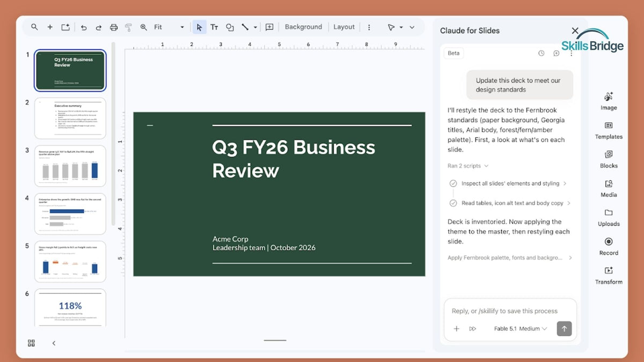
Task: Open the Templates sidebar tool
Action: (x=609, y=130)
